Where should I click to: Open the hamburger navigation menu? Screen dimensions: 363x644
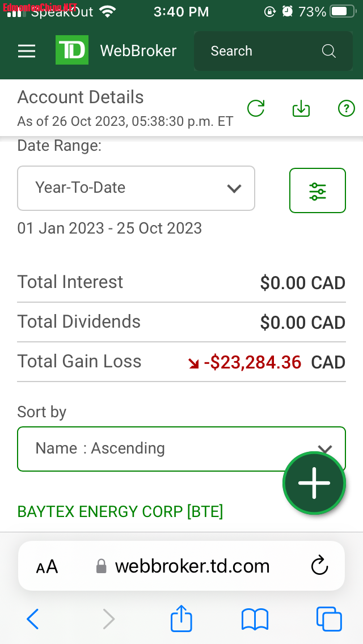click(27, 51)
